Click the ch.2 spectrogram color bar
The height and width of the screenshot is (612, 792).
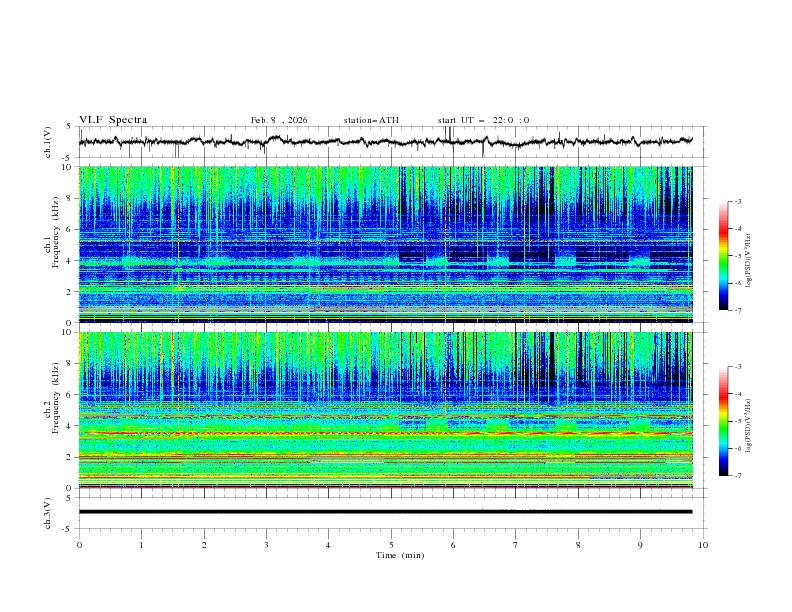(723, 421)
